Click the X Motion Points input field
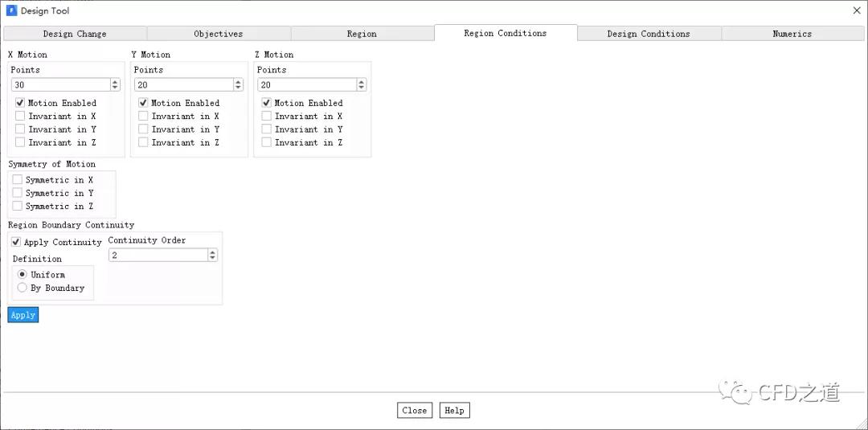Screen dimensions: 868x430 (x=60, y=84)
